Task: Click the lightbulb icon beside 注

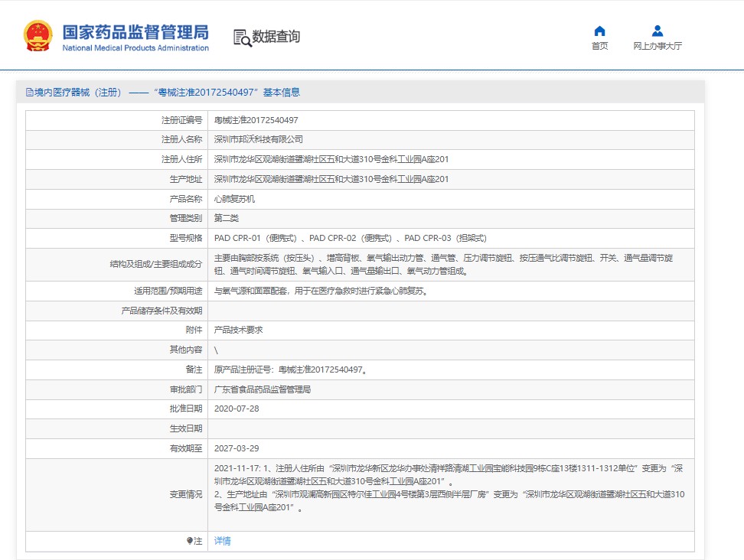Action: 190,541
